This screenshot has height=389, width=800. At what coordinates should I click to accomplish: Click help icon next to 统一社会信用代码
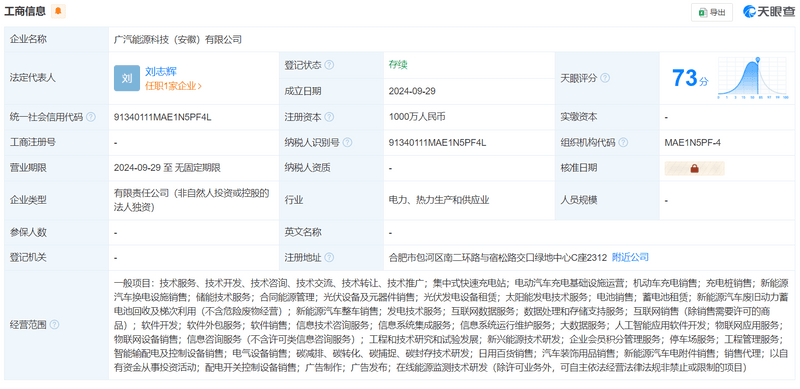[91, 117]
